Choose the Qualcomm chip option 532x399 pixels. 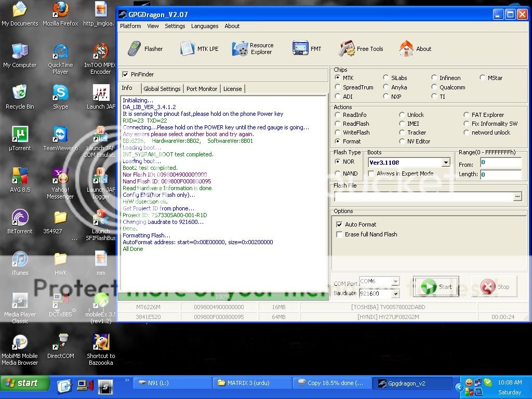(x=434, y=87)
